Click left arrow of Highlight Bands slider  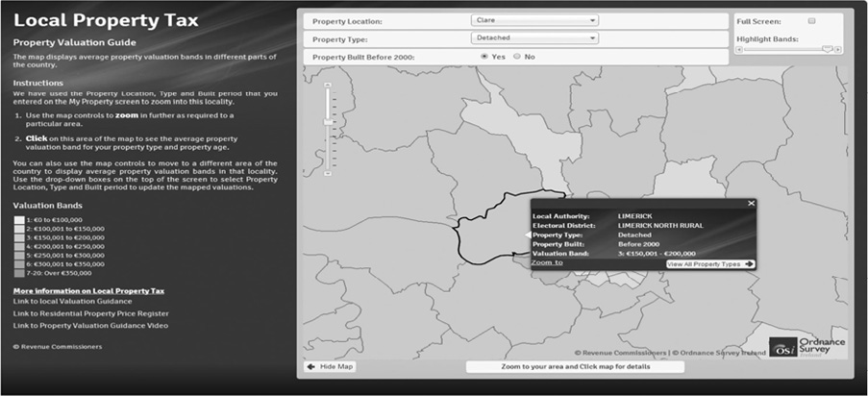739,49
